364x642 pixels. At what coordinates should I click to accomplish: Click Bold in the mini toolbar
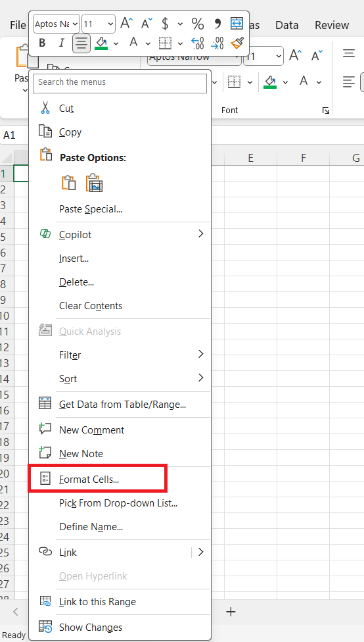pyautogui.click(x=41, y=43)
